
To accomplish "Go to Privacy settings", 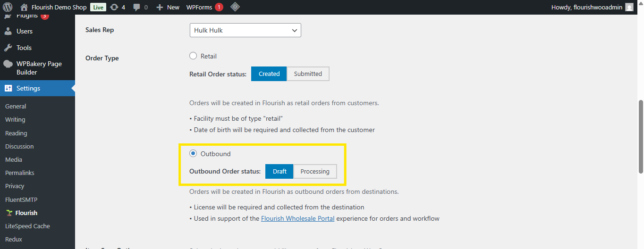I will click(x=15, y=186).
